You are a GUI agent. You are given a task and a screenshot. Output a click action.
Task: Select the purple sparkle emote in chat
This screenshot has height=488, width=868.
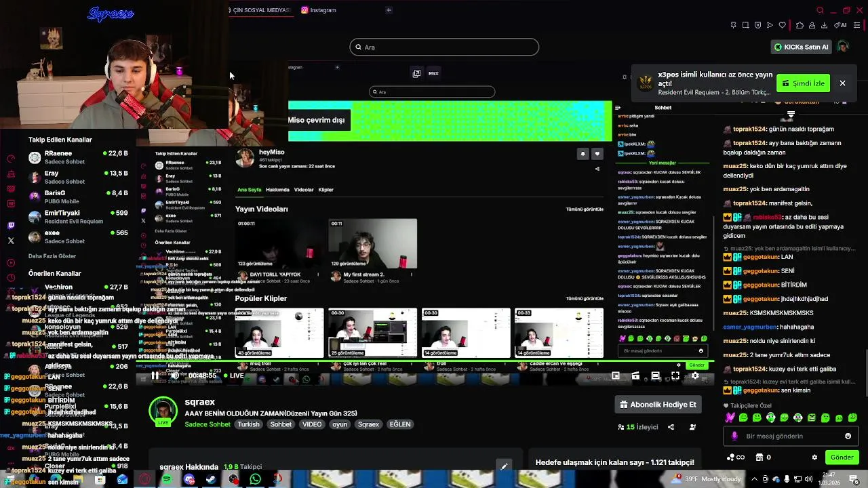tap(730, 418)
